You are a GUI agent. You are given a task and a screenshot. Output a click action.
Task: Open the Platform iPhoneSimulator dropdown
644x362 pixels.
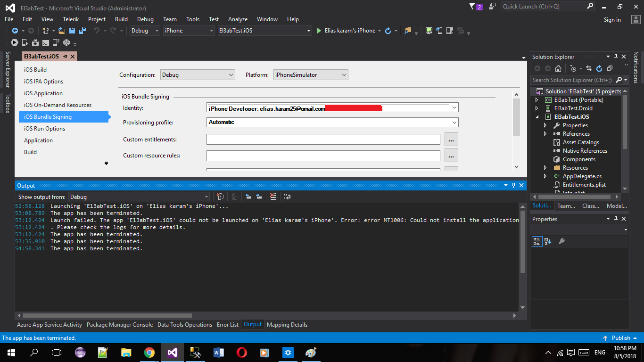pyautogui.click(x=311, y=74)
